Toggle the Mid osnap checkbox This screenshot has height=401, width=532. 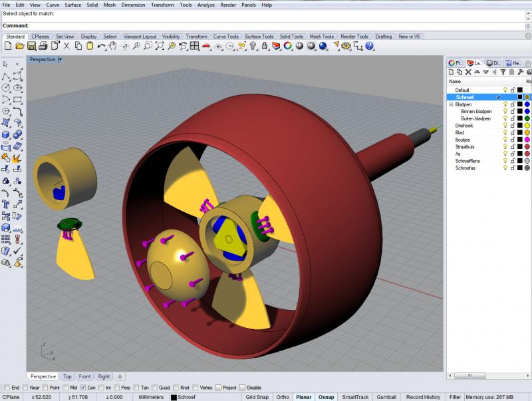pyautogui.click(x=65, y=388)
